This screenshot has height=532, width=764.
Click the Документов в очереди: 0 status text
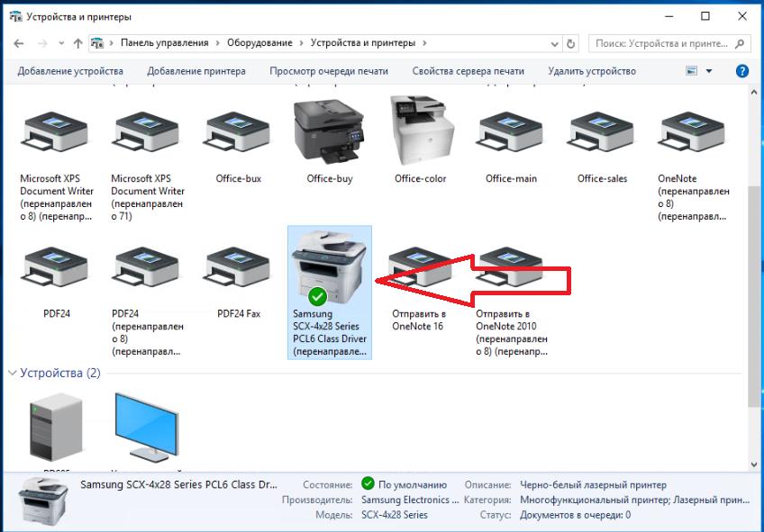tap(576, 515)
